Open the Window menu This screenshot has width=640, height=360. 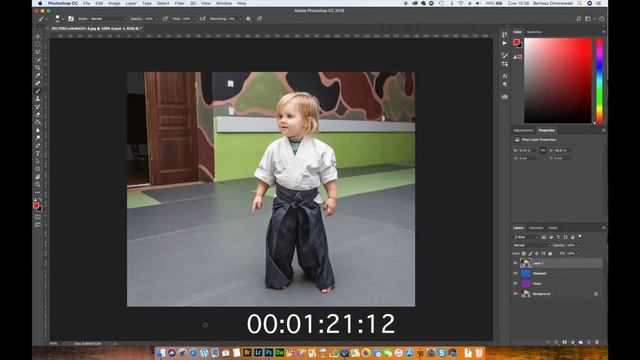[224, 3]
